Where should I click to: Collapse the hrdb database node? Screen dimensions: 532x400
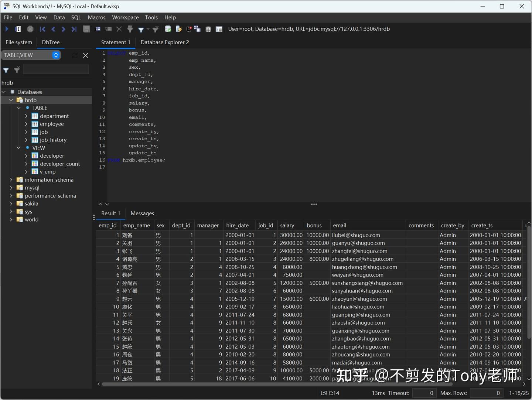pyautogui.click(x=11, y=100)
